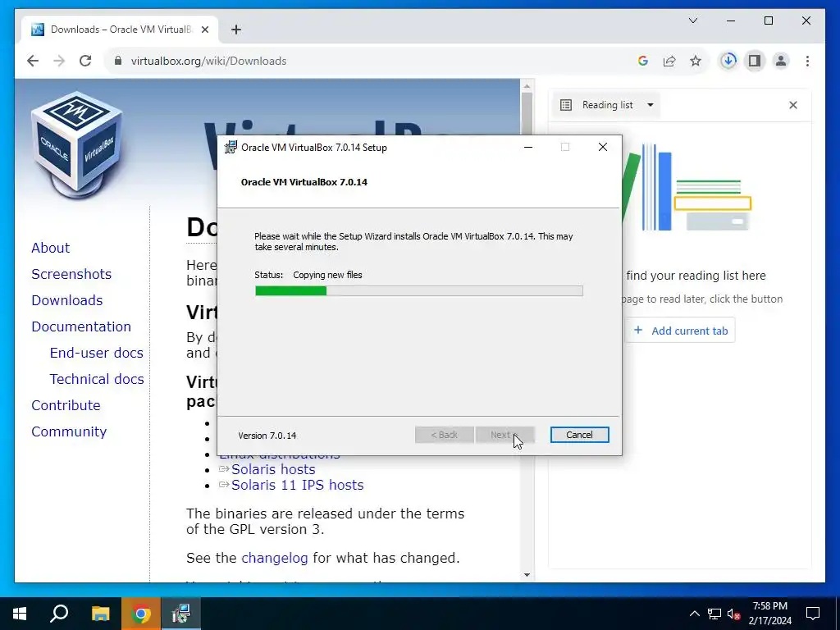840x630 pixels.
Task: Open the Contribute sidebar link
Action: point(66,405)
